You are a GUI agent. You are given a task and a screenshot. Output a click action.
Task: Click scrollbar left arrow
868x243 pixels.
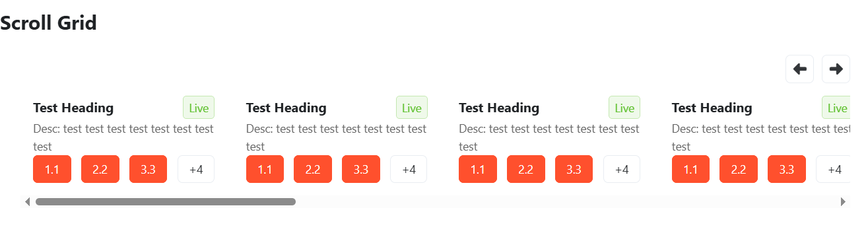click(x=28, y=201)
